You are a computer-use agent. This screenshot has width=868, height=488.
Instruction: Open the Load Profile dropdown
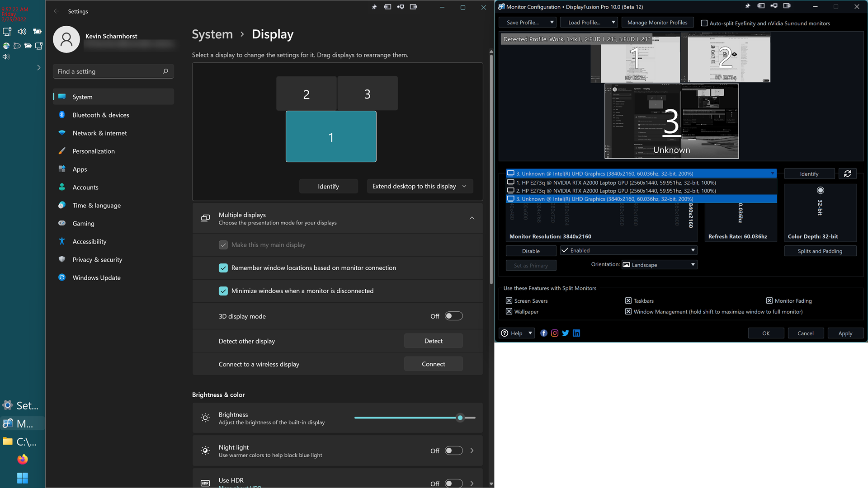click(x=589, y=22)
